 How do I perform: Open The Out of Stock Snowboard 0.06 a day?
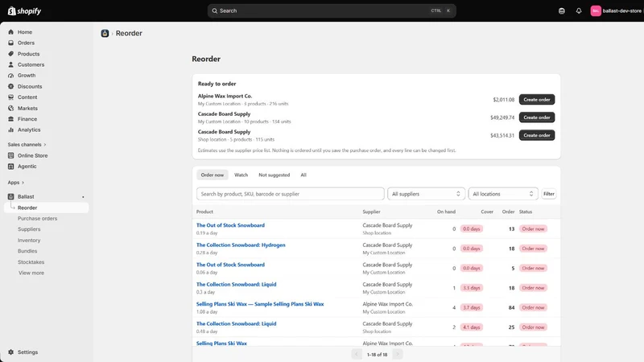click(230, 265)
